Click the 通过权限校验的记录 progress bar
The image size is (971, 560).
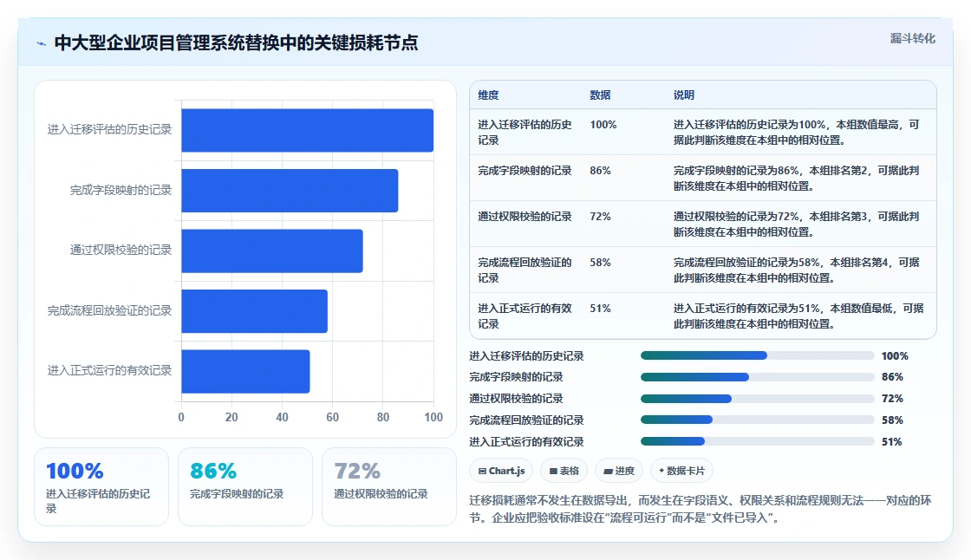(758, 398)
